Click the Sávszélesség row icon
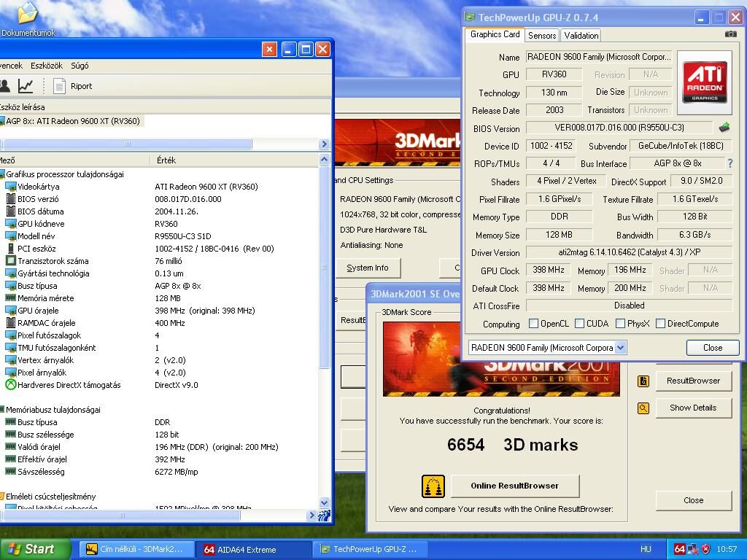 pyautogui.click(x=10, y=472)
